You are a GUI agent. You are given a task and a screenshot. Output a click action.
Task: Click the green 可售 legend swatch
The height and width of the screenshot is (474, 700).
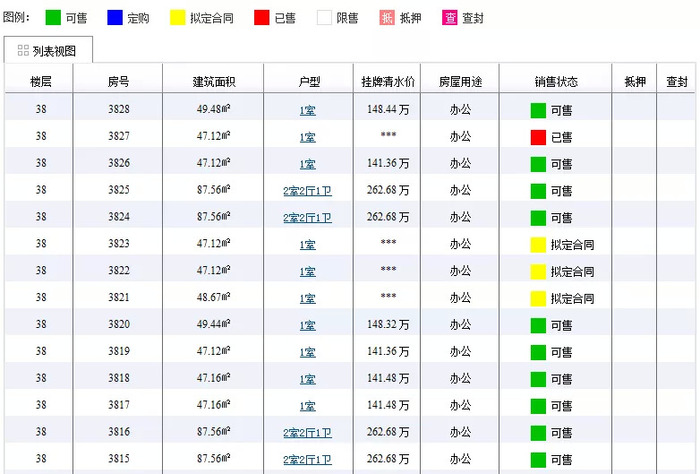(x=53, y=18)
